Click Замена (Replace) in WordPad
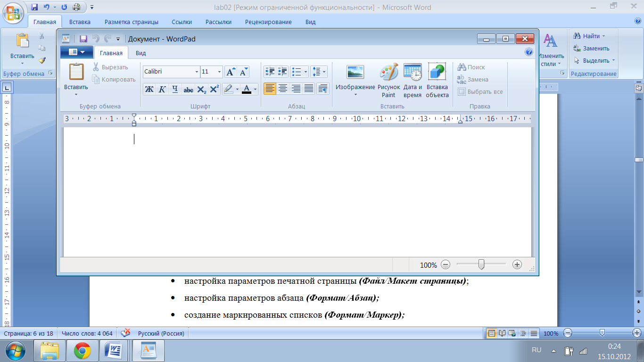Image resolution: width=644 pixels, height=362 pixels. (x=473, y=79)
